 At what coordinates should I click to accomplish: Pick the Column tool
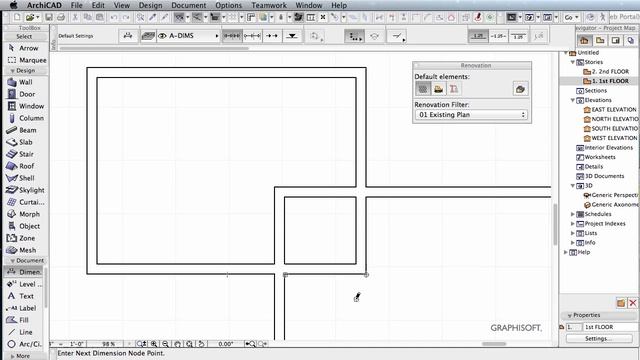[26, 118]
